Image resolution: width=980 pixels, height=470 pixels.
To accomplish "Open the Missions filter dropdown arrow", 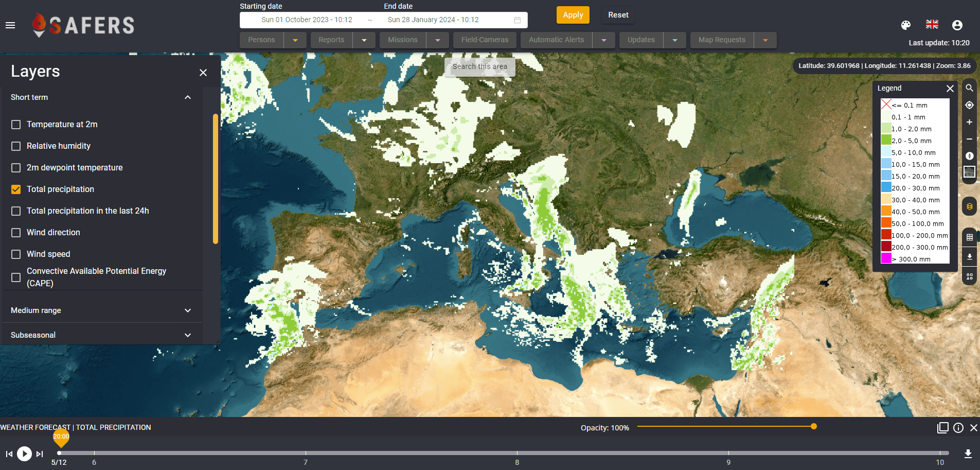I will coord(438,40).
